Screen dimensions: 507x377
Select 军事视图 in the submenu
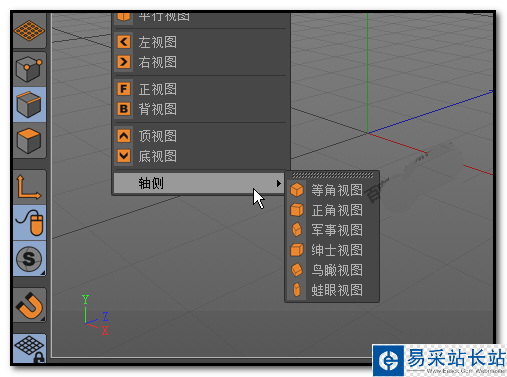pyautogui.click(x=332, y=230)
